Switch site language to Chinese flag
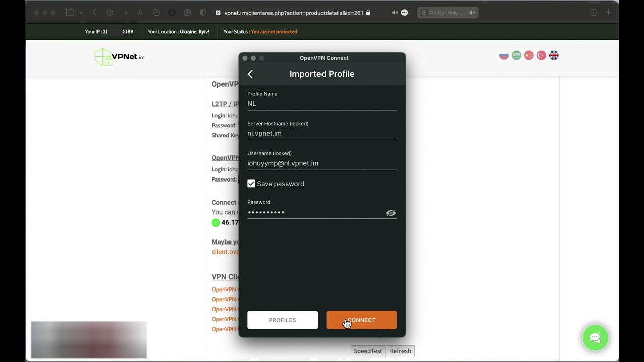The image size is (644, 362). pyautogui.click(x=529, y=55)
